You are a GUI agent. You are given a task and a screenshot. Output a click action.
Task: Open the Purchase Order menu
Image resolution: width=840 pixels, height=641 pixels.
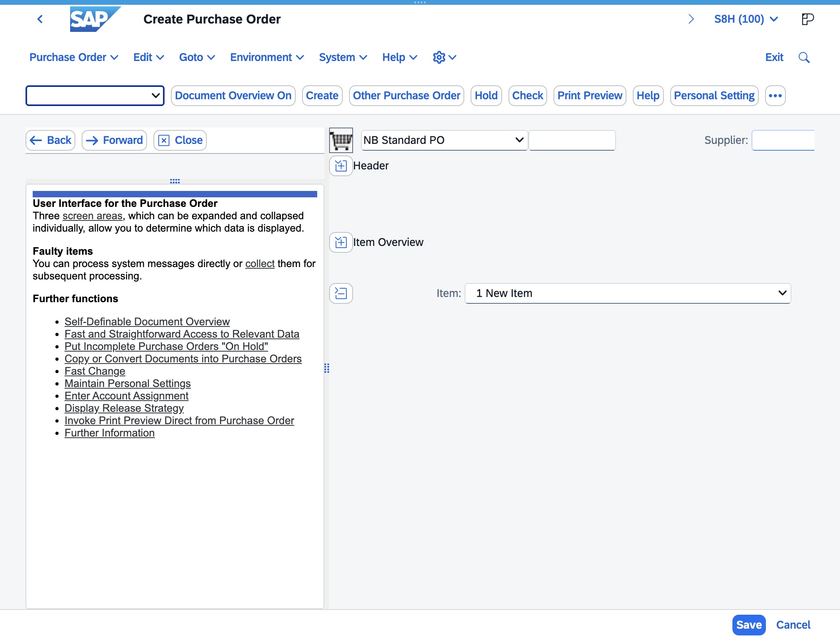point(74,57)
